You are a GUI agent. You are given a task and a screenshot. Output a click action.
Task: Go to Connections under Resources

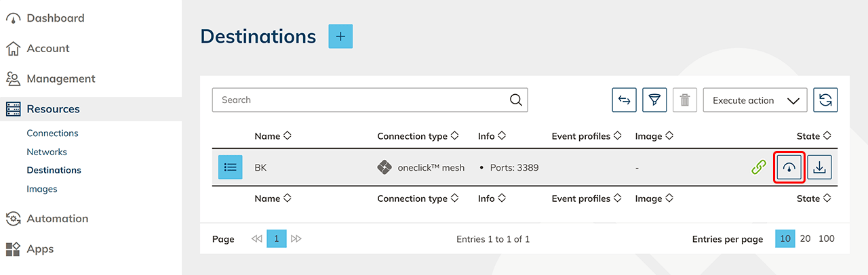52,133
